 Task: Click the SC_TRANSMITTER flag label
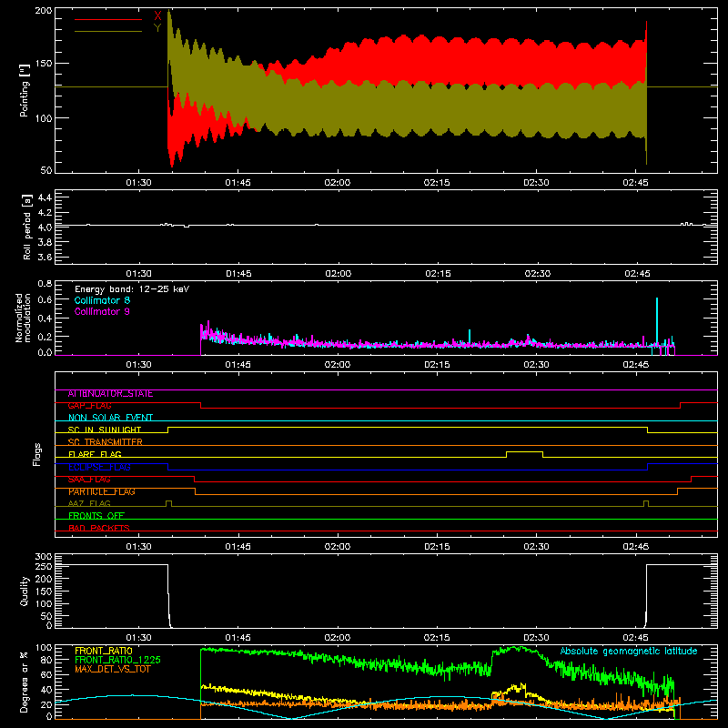pos(106,442)
